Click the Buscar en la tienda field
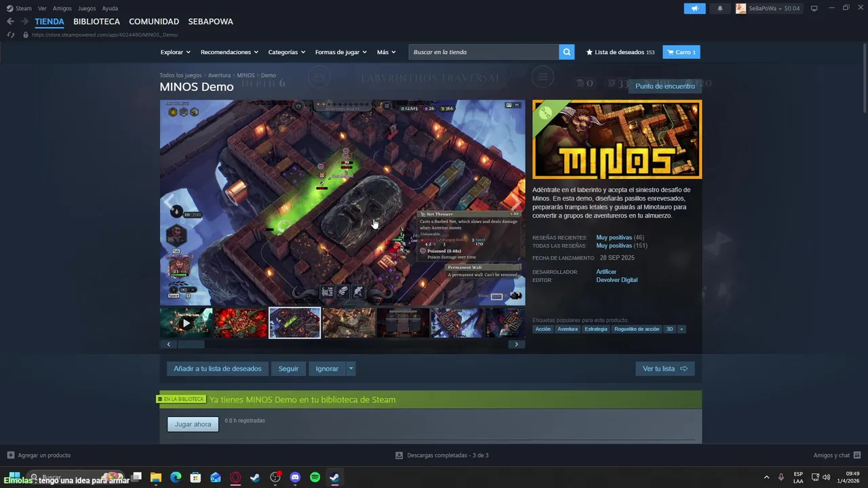This screenshot has width=868, height=488. click(484, 52)
